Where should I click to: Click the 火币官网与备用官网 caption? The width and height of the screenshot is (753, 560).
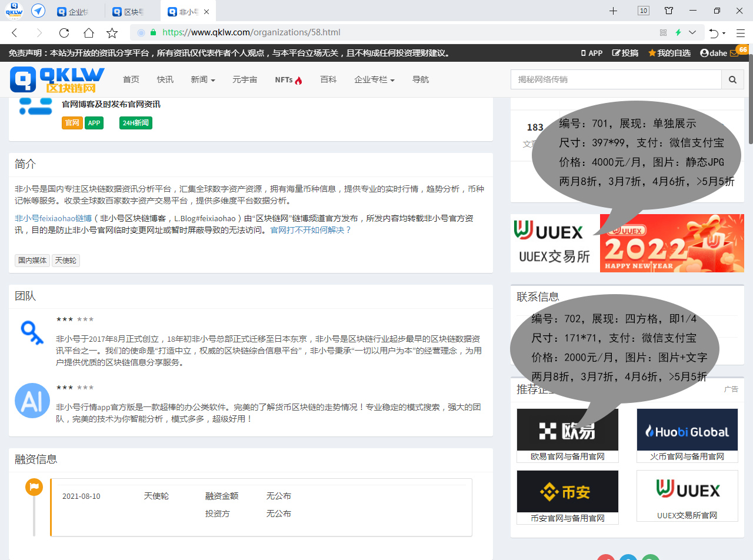point(687,456)
